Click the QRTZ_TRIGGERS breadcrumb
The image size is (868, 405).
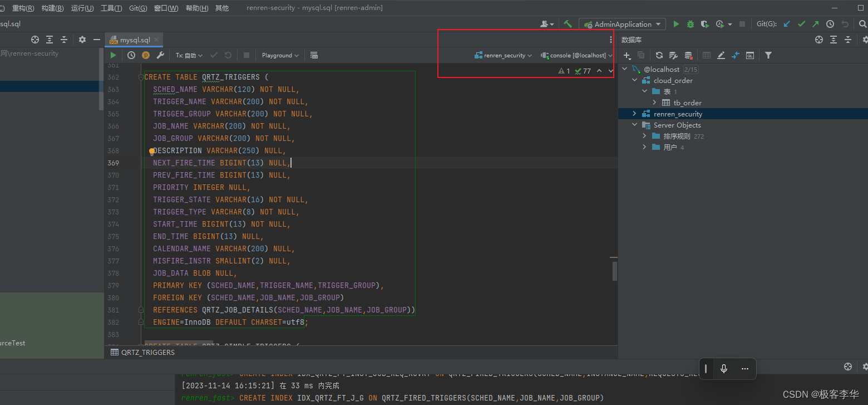(x=143, y=352)
